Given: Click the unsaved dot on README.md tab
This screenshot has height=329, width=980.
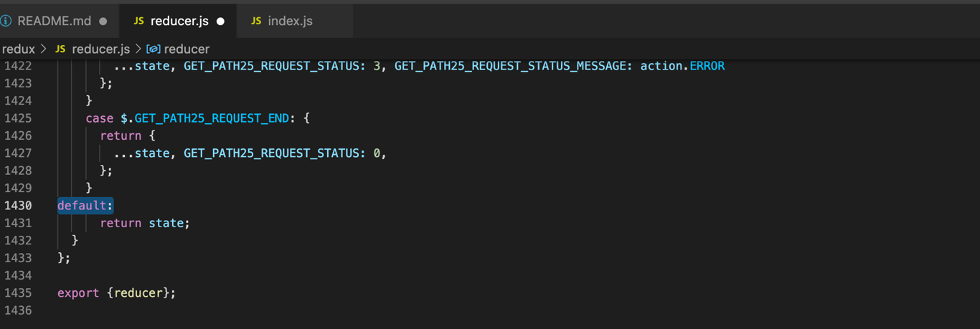Looking at the screenshot, I should 103,21.
